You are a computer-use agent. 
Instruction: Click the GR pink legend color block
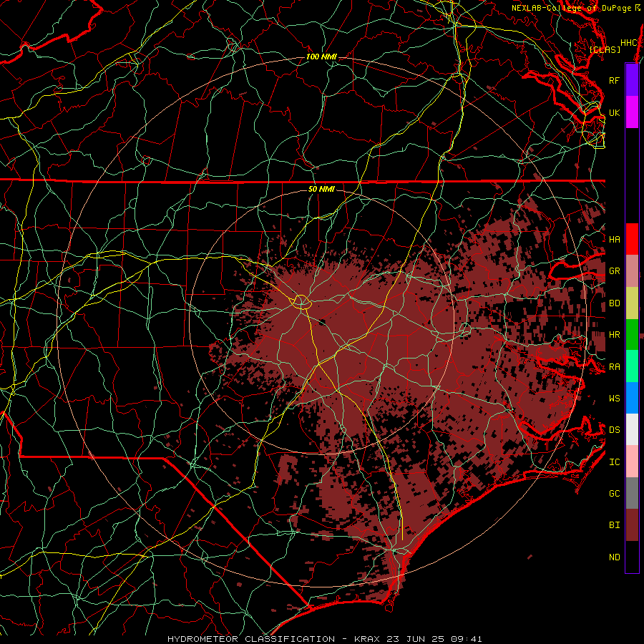coord(632,270)
